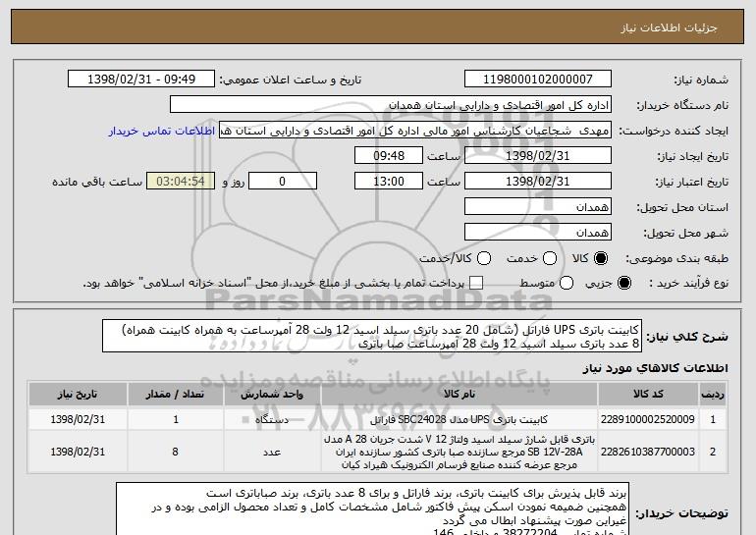The image size is (756, 535).
Task: Click the validity time field 13:00
Action: click(389, 182)
